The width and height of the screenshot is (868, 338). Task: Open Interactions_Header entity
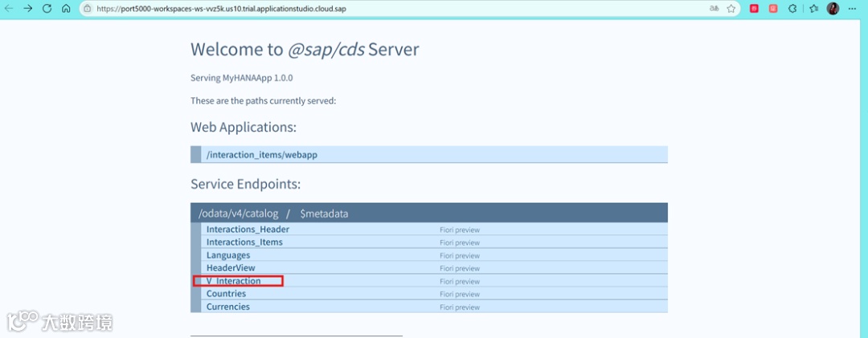pos(248,229)
